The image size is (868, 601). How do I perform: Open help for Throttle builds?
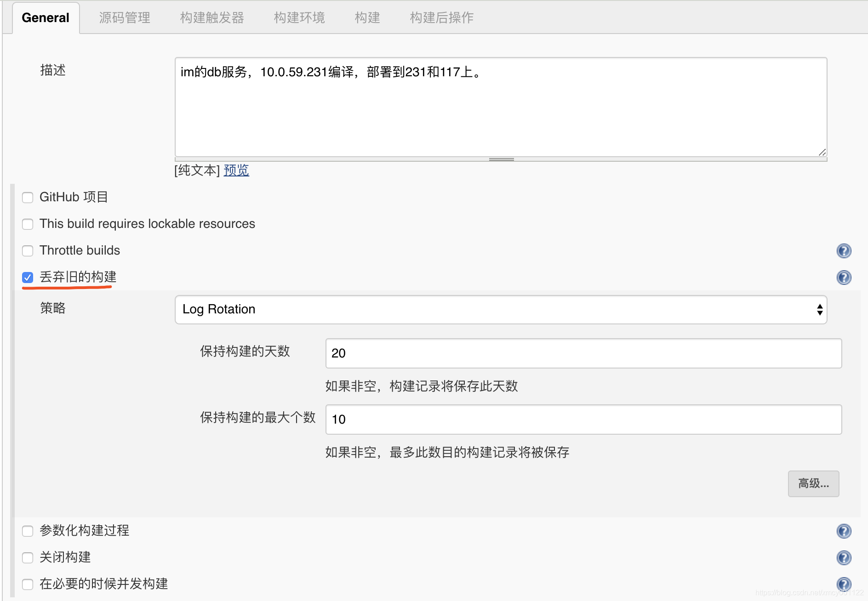[844, 251]
